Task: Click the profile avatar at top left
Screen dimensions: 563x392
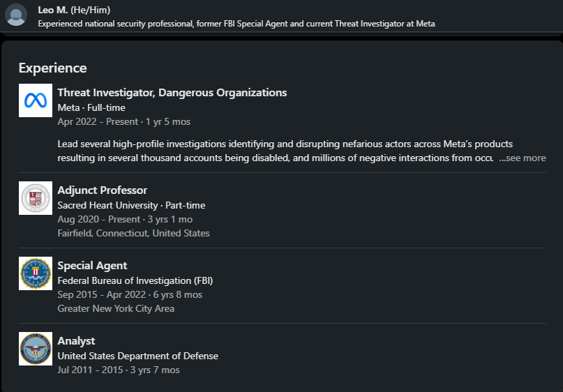Action: (x=15, y=15)
